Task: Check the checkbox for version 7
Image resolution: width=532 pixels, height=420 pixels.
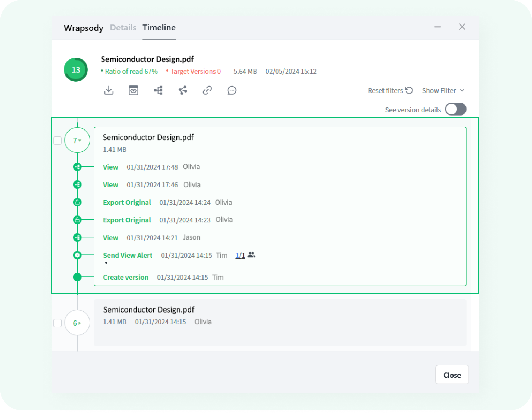Action: (58, 141)
